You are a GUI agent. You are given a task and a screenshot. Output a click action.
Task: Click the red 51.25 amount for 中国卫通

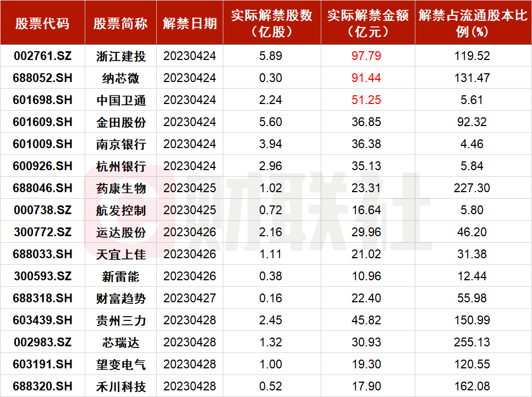pos(366,100)
